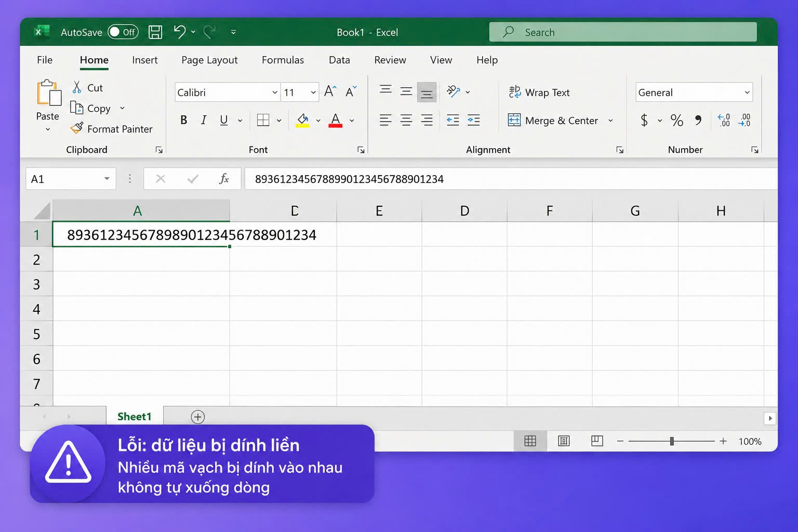Click the zoom out minus button
The height and width of the screenshot is (532, 798).
point(620,441)
